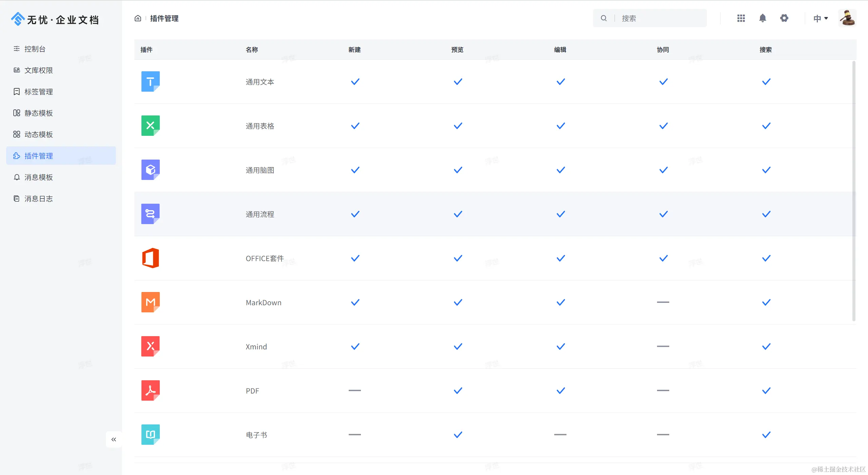The width and height of the screenshot is (868, 475).
Task: Collapse the sidebar with double-chevron button
Action: [114, 439]
